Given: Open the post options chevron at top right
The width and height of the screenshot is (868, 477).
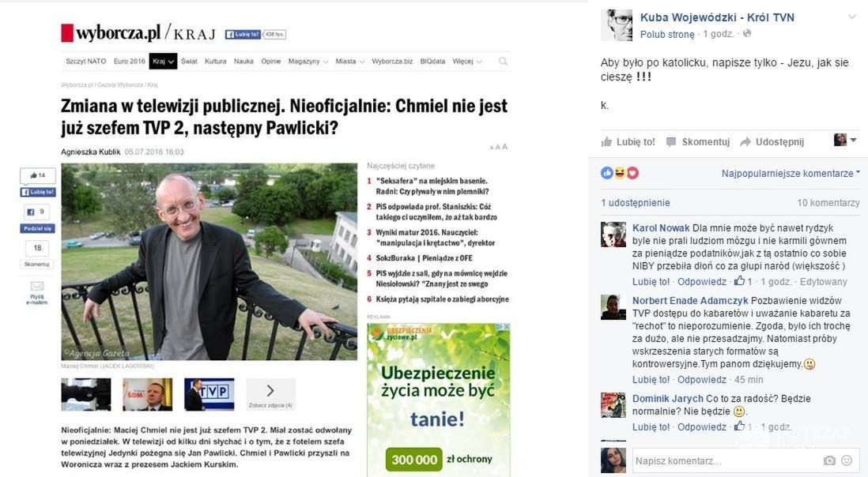Looking at the screenshot, I should (x=852, y=17).
